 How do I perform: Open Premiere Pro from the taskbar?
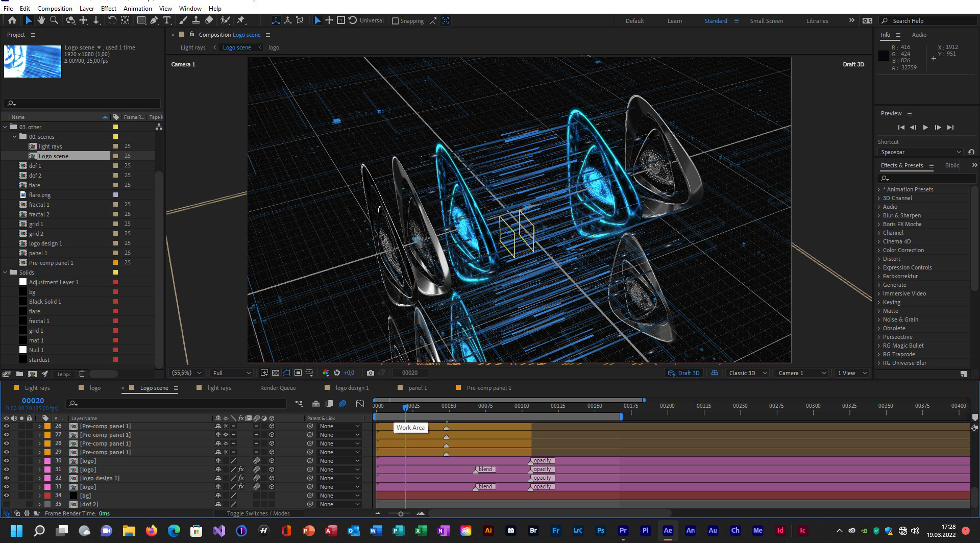click(623, 531)
